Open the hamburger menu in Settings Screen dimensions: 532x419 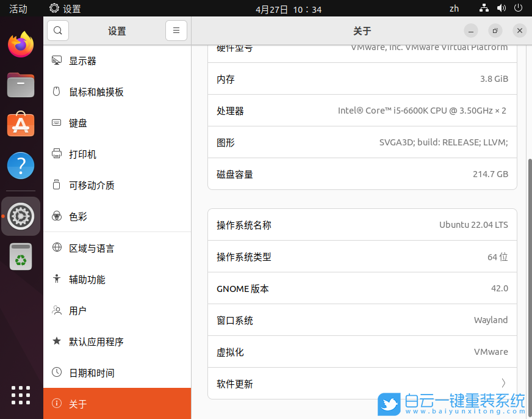coord(176,30)
